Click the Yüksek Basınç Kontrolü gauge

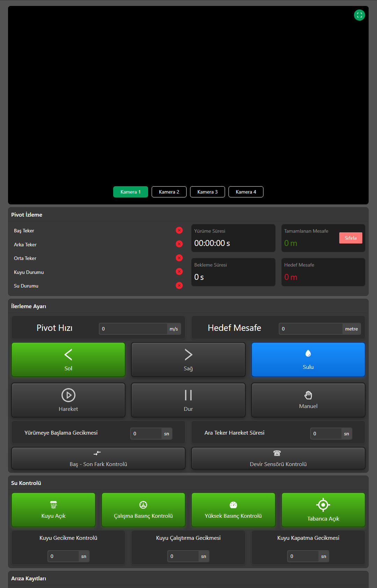click(233, 505)
